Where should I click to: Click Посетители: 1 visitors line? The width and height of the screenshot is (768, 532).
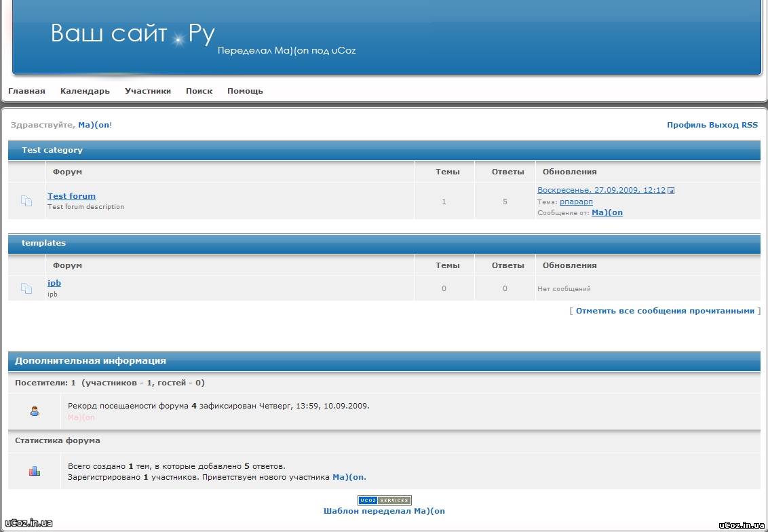pyautogui.click(x=110, y=383)
